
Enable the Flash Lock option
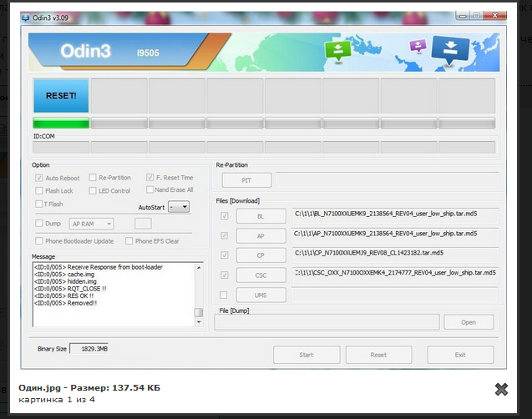pos(39,191)
